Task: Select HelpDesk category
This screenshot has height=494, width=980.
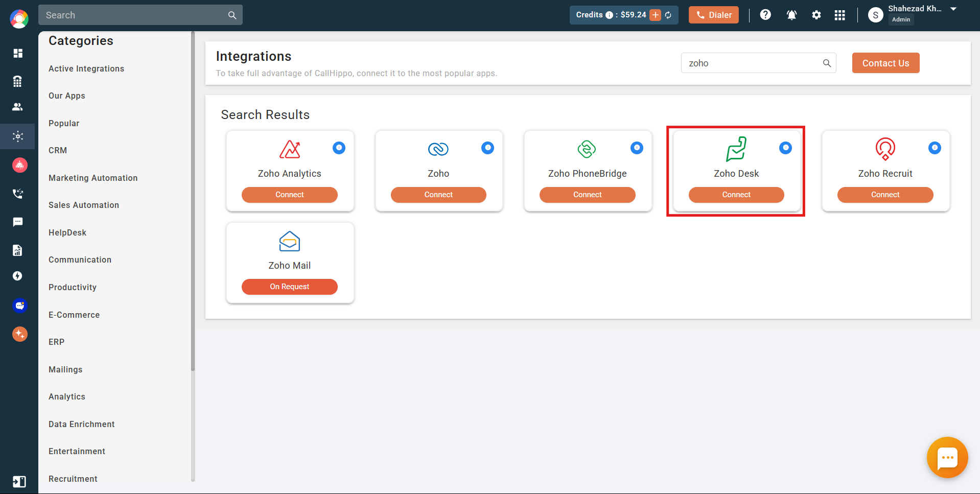Action: 67,232
